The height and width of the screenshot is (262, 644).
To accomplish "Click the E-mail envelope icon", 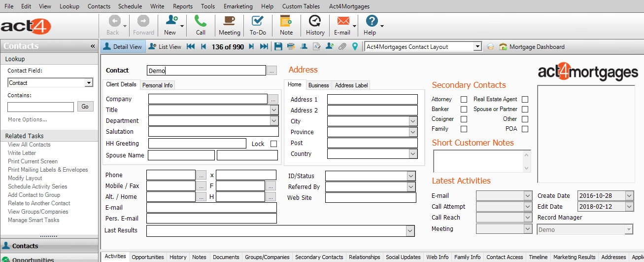I will (x=343, y=21).
